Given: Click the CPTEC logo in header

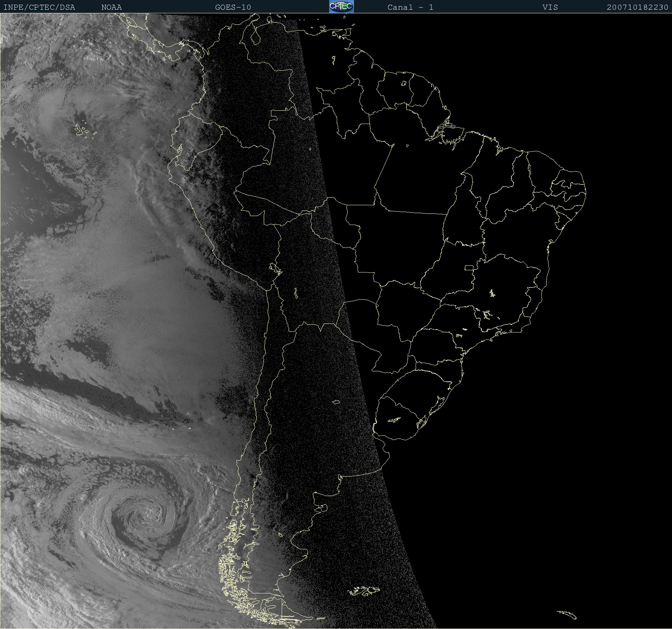Looking at the screenshot, I should (x=341, y=6).
